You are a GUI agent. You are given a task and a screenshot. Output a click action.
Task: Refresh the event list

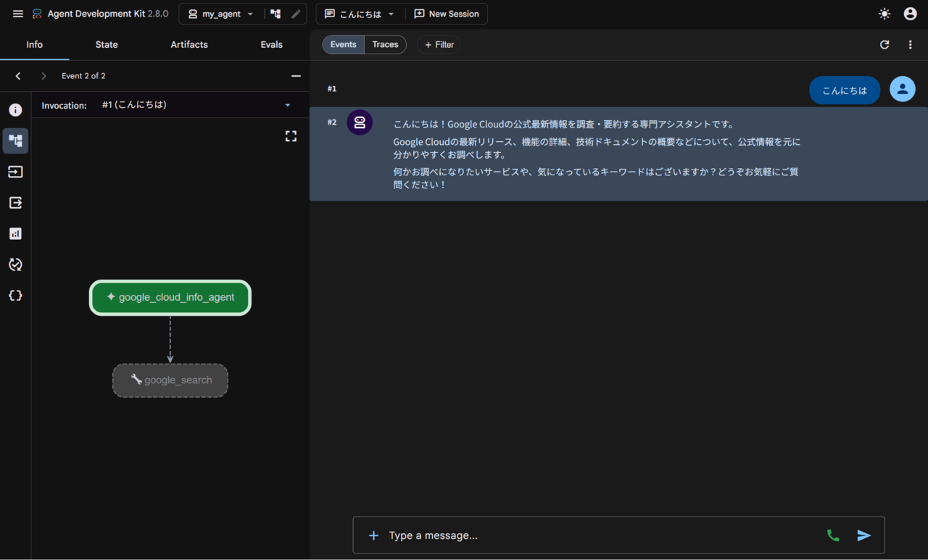tap(884, 45)
